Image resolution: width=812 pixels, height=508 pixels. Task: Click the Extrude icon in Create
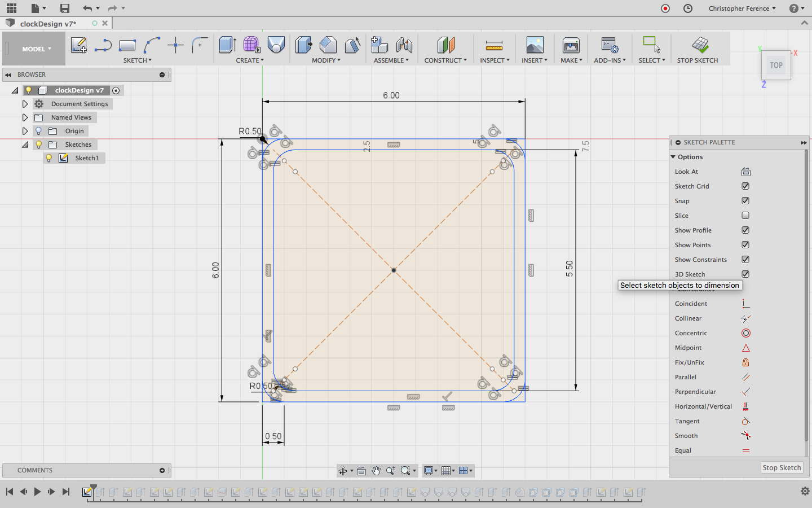point(227,45)
